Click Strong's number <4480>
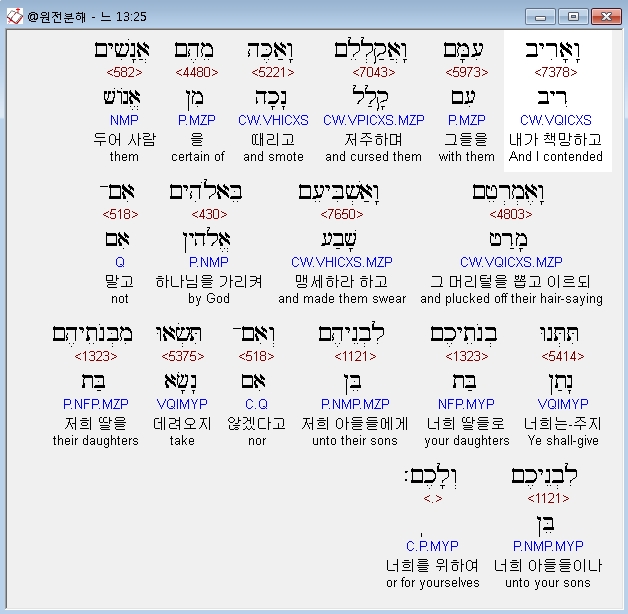Screen dimensions: 628x614 pos(197,72)
